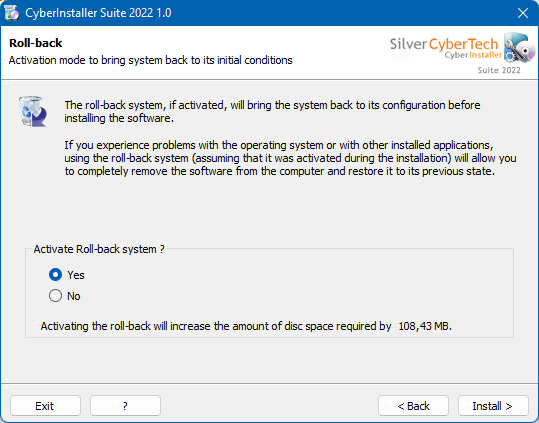Click the "Yes" option label

point(76,275)
